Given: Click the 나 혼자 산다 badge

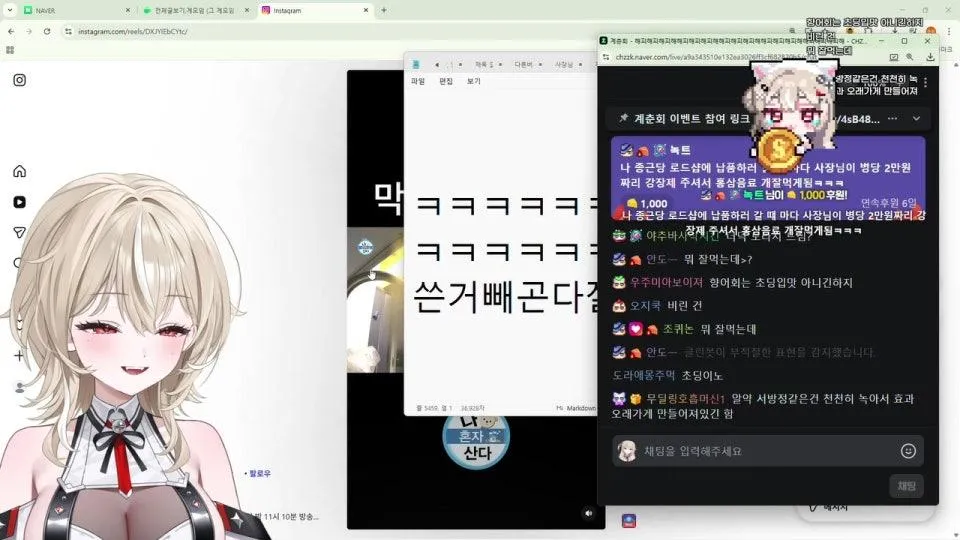Looking at the screenshot, I should 476,440.
